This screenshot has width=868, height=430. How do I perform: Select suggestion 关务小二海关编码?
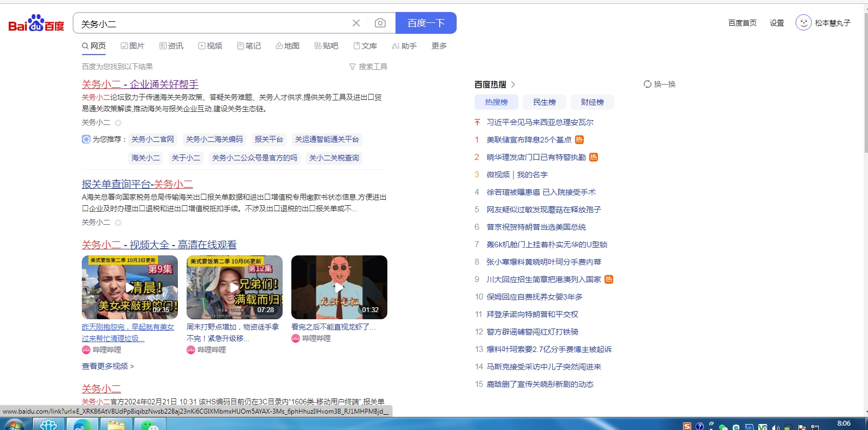tap(214, 139)
